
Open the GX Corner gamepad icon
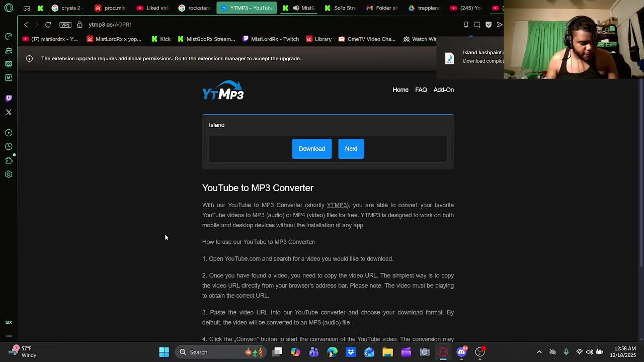27,8
